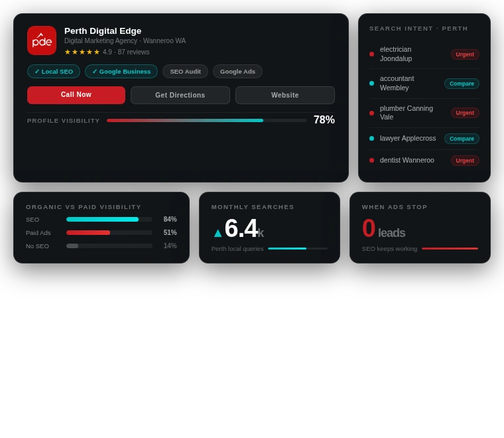The height and width of the screenshot is (438, 504).
Task: Toggle the Google Business checked chip
Action: [x=121, y=72]
